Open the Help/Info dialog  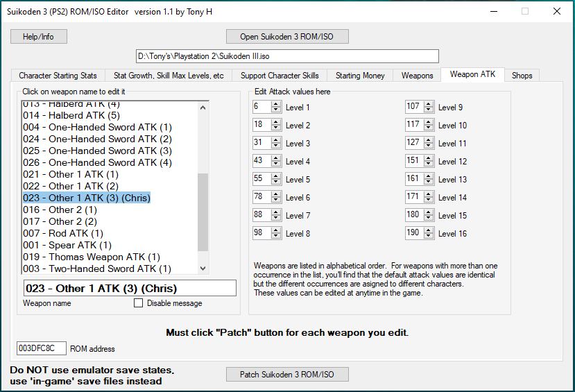click(39, 37)
